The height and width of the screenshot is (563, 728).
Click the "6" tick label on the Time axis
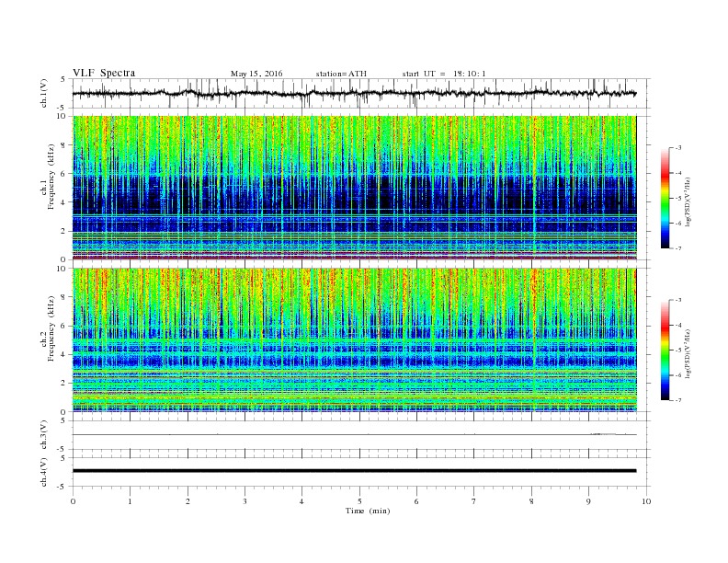pyautogui.click(x=416, y=501)
